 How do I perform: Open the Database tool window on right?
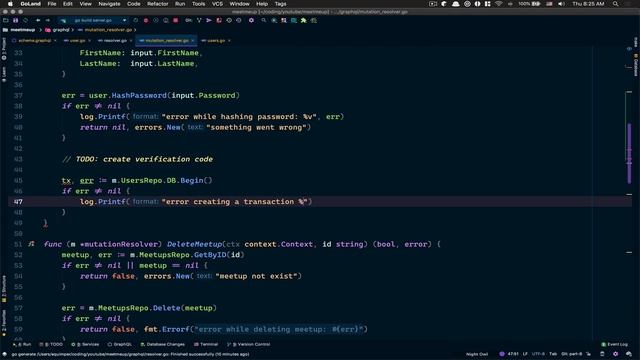point(636,65)
